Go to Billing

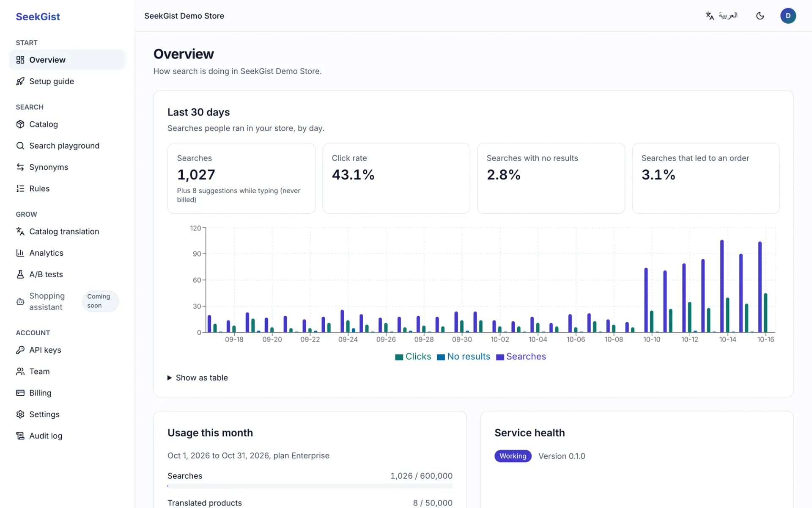click(x=67, y=393)
